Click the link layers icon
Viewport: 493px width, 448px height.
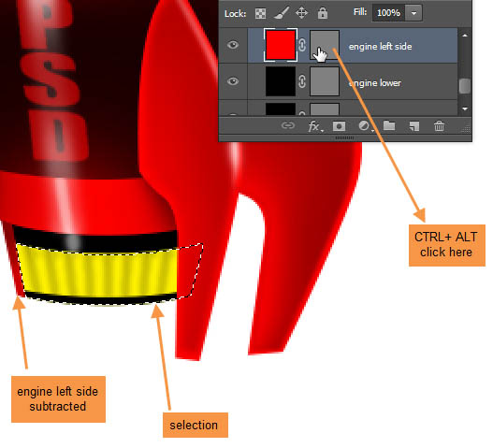pos(288,125)
